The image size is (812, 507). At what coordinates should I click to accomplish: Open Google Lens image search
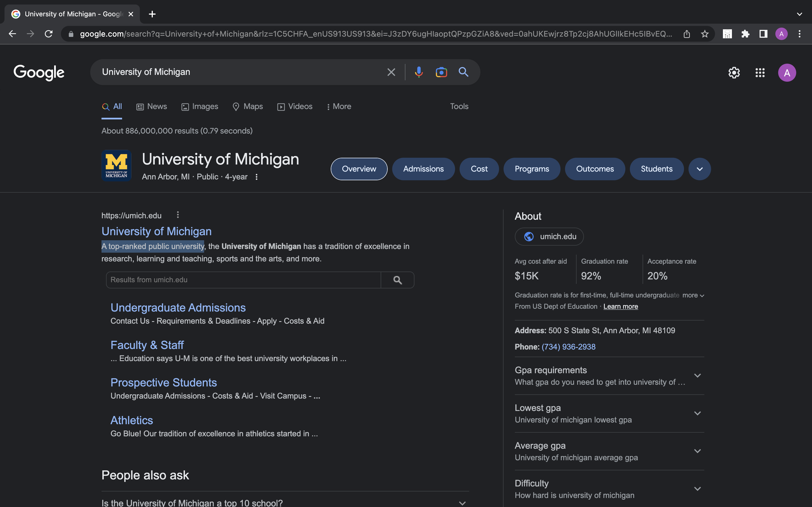pyautogui.click(x=441, y=72)
